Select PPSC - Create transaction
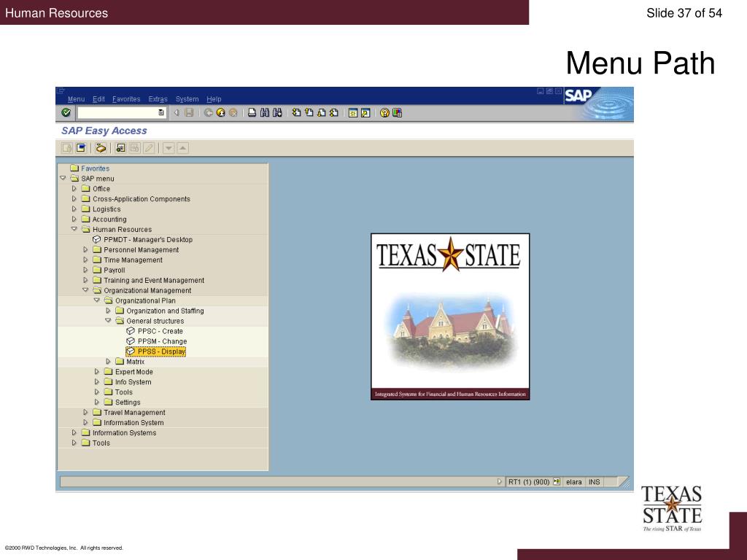Screen dimensions: 747x560 coord(155,331)
